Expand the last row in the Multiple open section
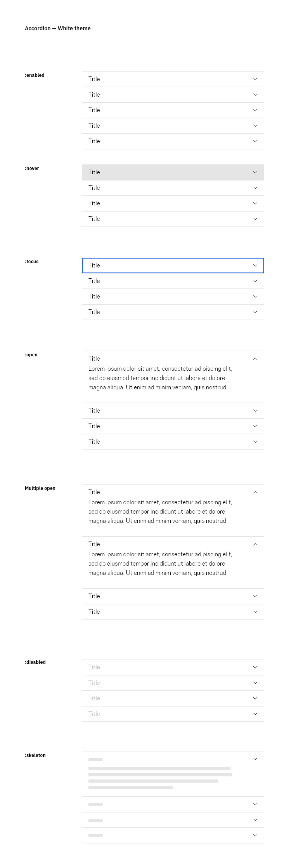The height and width of the screenshot is (868, 289). (255, 612)
